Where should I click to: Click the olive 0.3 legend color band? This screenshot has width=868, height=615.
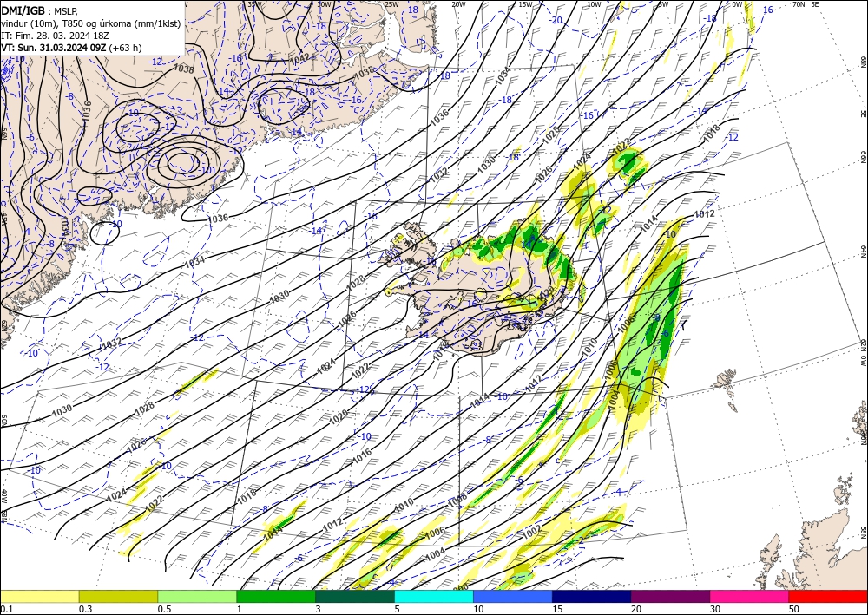coord(118,596)
